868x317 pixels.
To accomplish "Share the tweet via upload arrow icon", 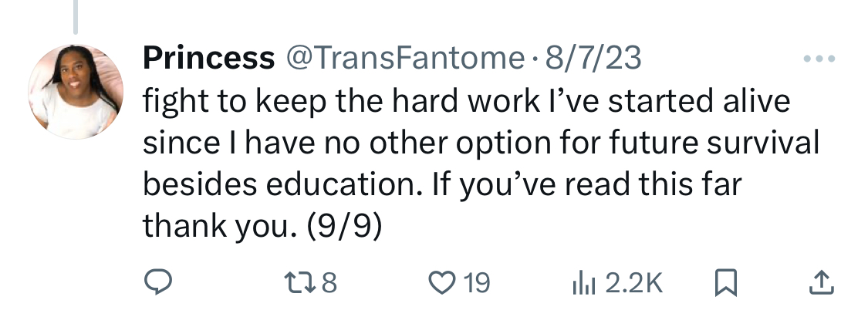I will coord(822,282).
